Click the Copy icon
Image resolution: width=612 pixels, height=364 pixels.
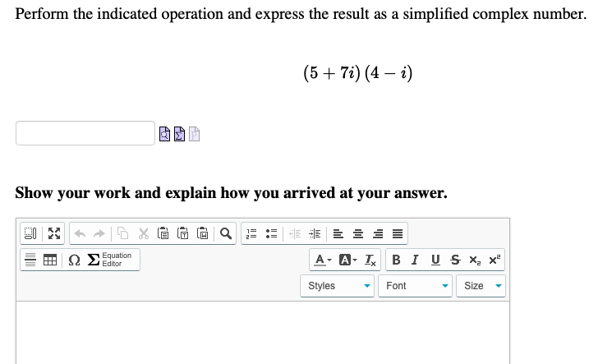coord(123,233)
